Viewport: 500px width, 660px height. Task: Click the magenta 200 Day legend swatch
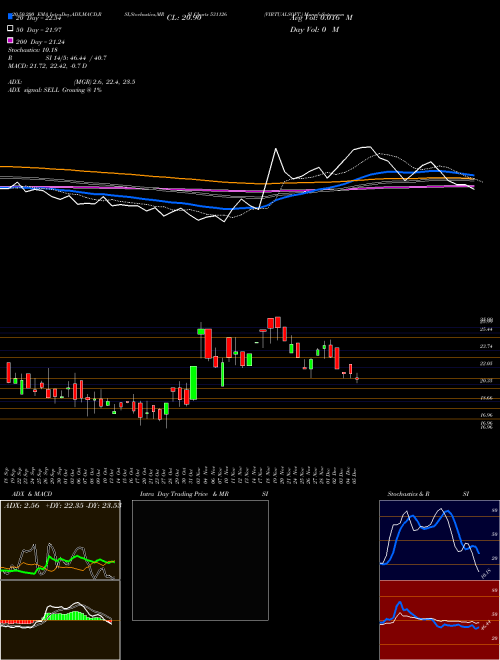click(x=10, y=40)
